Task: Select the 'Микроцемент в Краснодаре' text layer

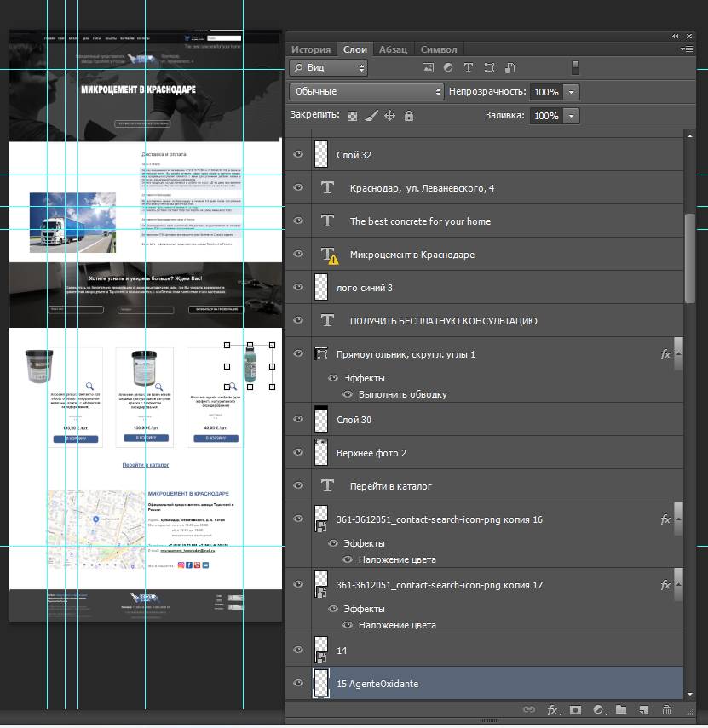Action: click(x=412, y=255)
